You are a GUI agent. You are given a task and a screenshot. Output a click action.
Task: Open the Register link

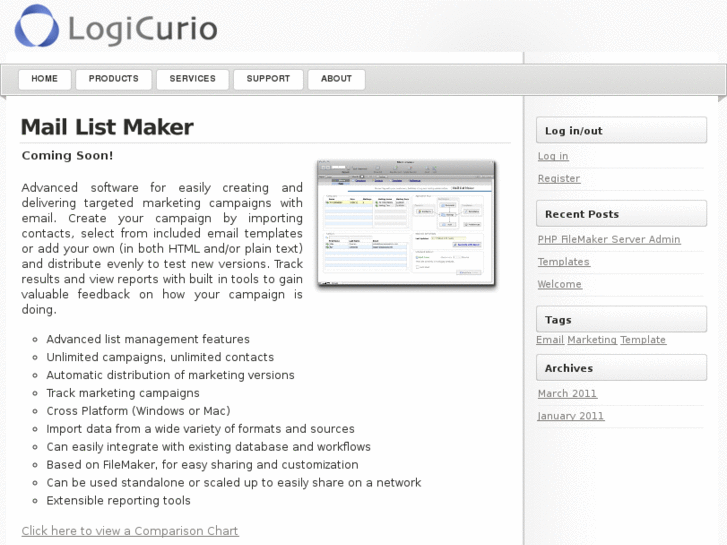[x=559, y=179]
